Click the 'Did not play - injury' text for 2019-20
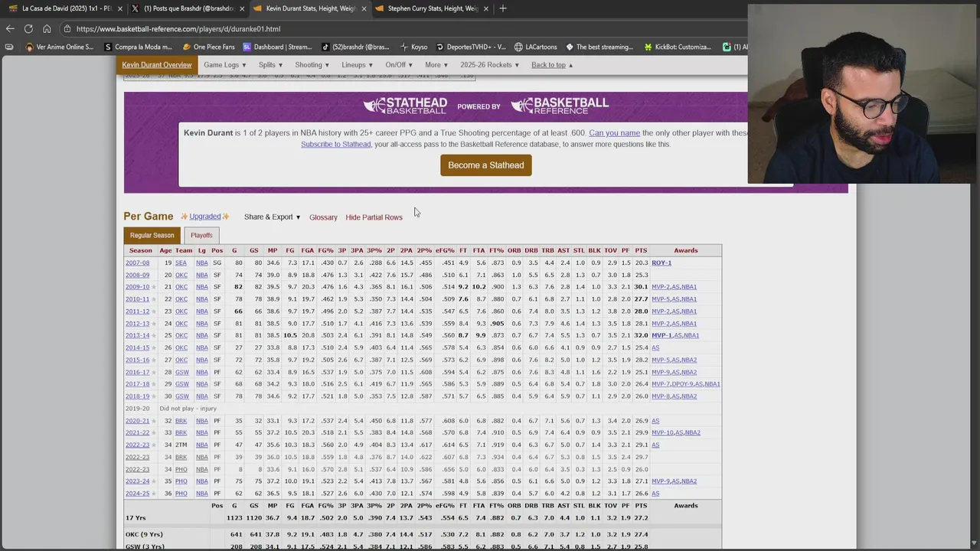The image size is (980, 551). [x=188, y=409]
